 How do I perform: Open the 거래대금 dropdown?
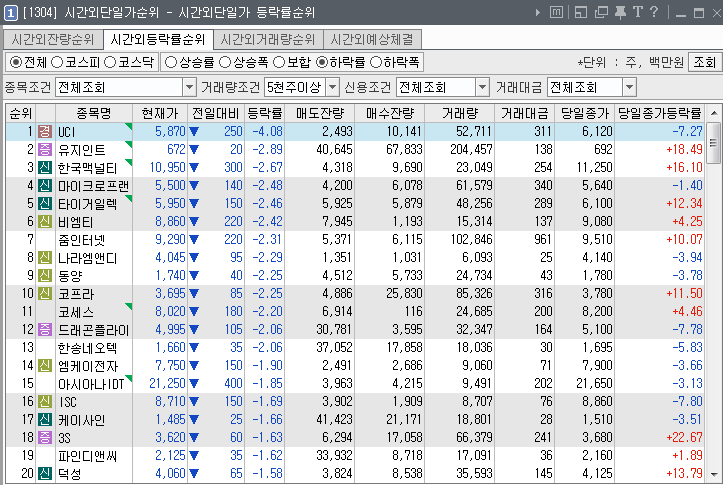(x=629, y=87)
